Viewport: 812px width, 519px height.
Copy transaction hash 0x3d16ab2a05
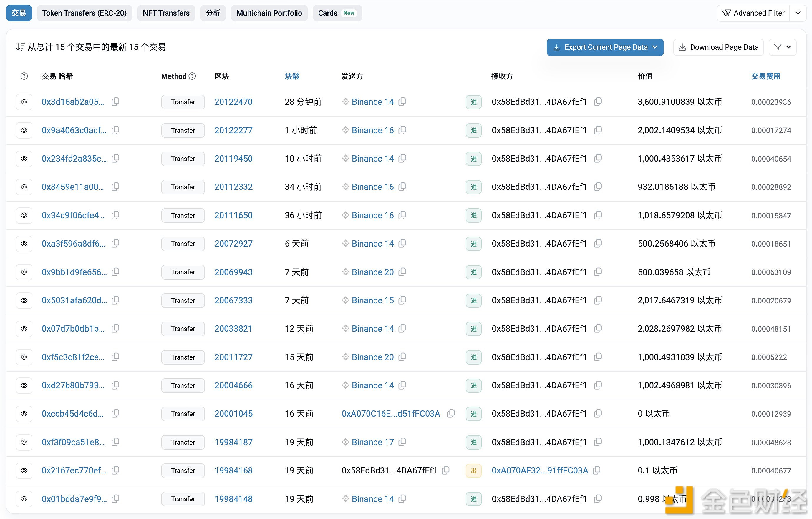tap(115, 102)
